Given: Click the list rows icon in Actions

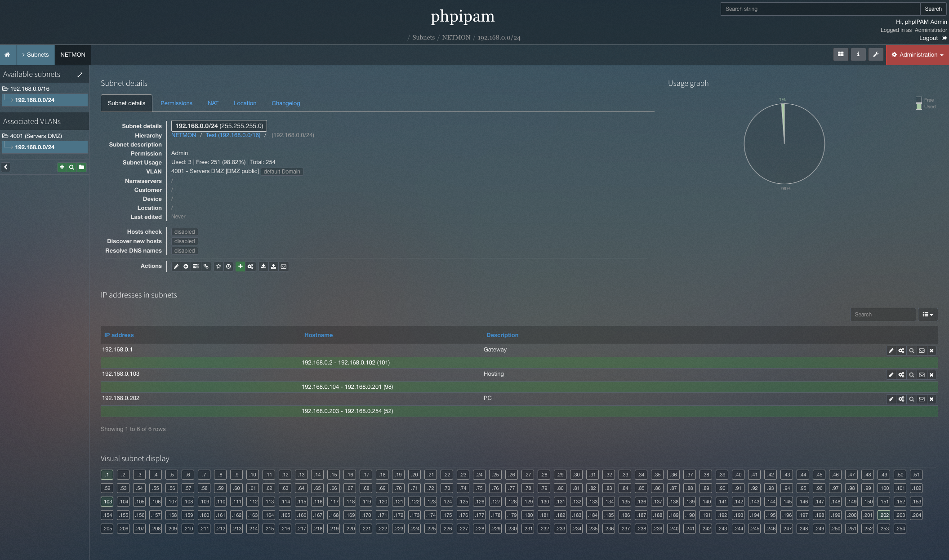Looking at the screenshot, I should pyautogui.click(x=196, y=267).
